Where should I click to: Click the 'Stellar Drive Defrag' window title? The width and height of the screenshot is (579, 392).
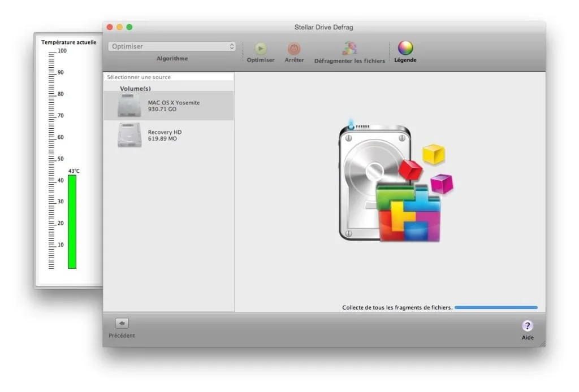[324, 27]
